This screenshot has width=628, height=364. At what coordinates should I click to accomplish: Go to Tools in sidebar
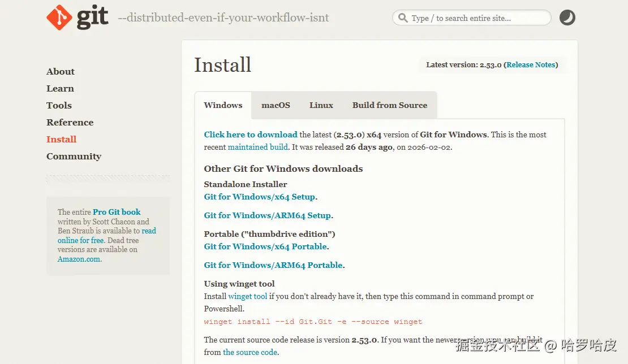pyautogui.click(x=59, y=106)
